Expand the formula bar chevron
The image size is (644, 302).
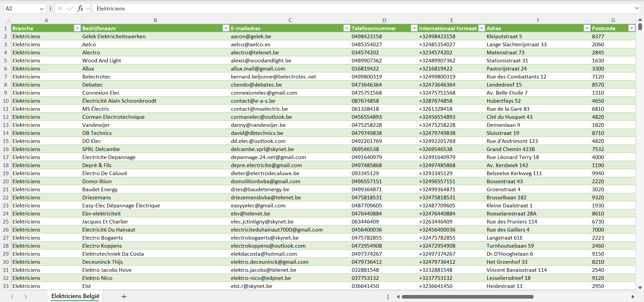[x=637, y=8]
